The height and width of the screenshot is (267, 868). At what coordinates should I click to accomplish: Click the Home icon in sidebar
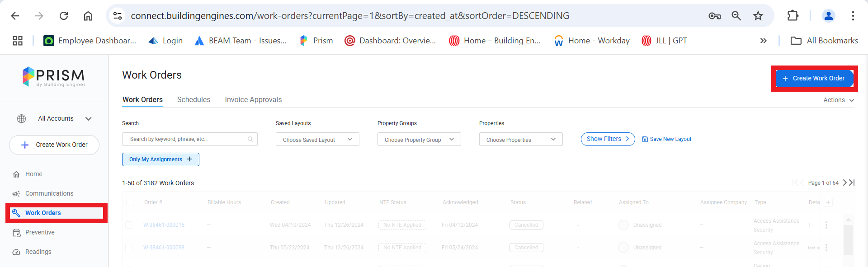click(16, 174)
